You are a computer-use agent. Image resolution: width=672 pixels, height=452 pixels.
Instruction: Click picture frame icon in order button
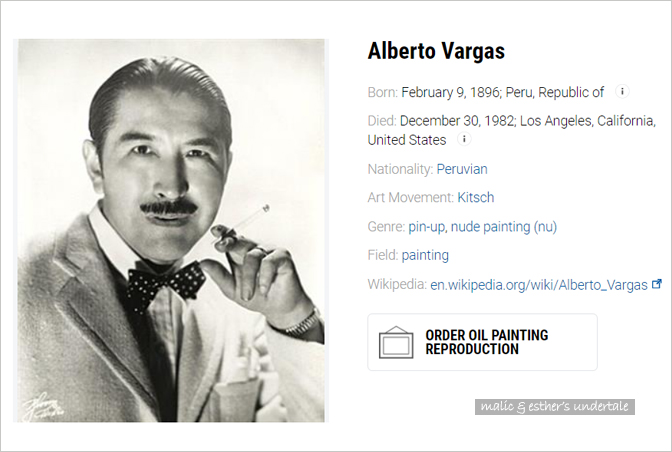[x=396, y=342]
